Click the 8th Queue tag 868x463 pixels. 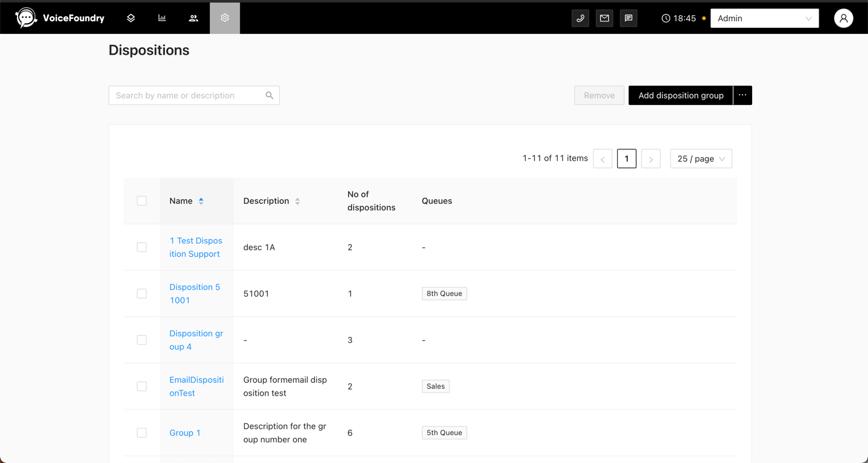point(444,294)
